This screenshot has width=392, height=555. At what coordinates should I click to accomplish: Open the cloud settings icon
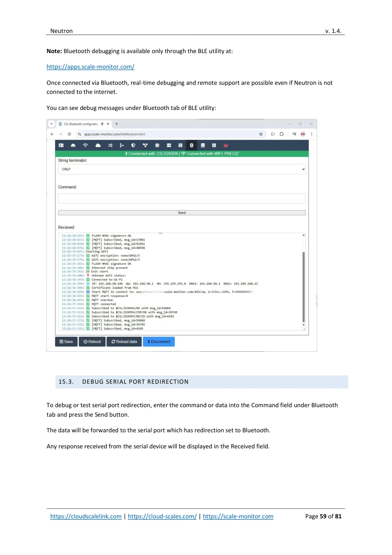point(98,145)
